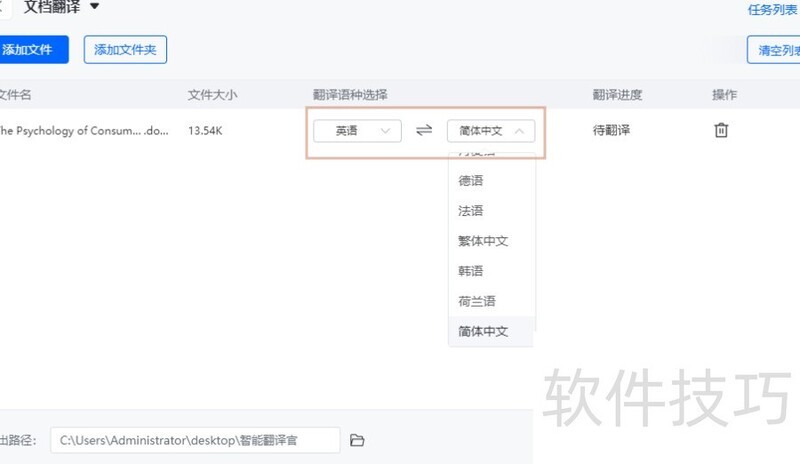Viewport: 800px width, 464px height.
Task: Select the Psychology of Consum... file row
Action: [x=85, y=130]
